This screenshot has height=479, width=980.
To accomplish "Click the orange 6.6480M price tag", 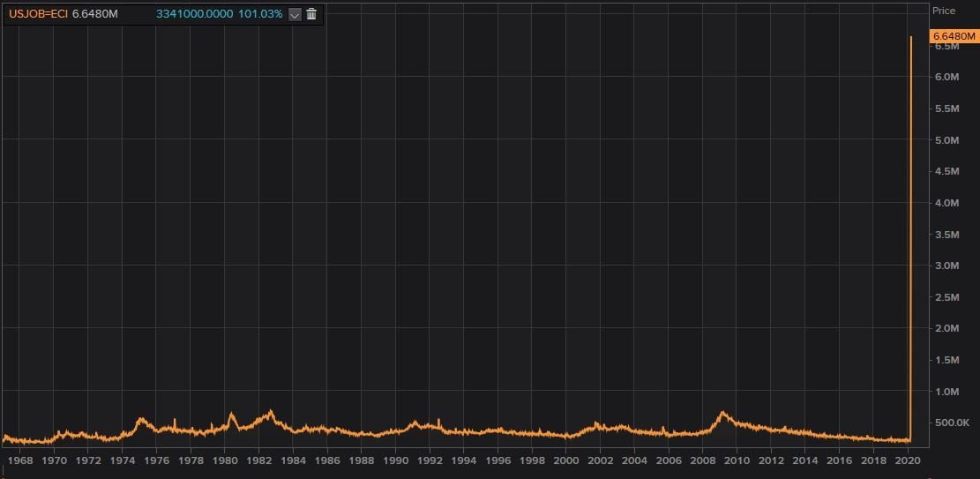I will pos(954,36).
